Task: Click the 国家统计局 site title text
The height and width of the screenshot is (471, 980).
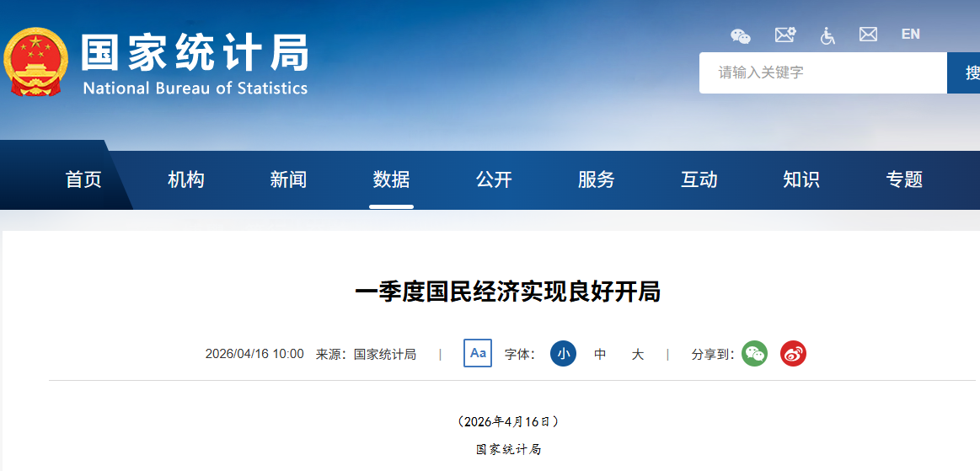Action: 195,53
